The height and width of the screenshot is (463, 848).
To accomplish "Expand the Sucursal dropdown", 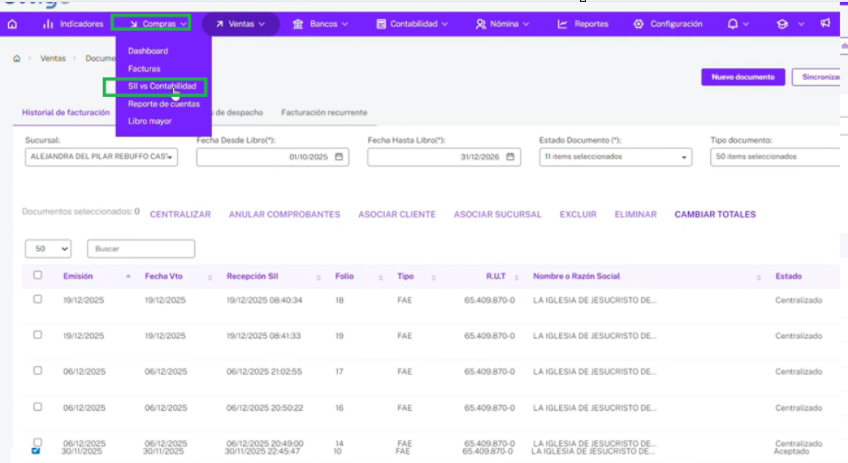I will point(101,157).
